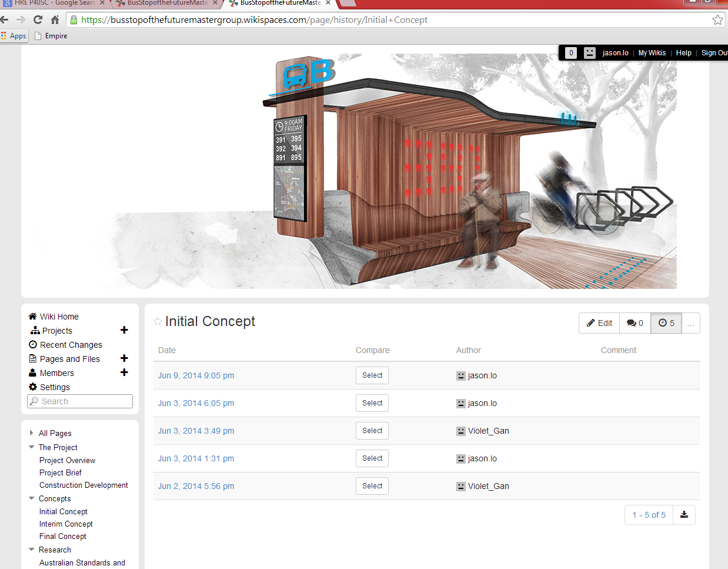View jason.lo profile on Jun 9 row

click(x=482, y=375)
